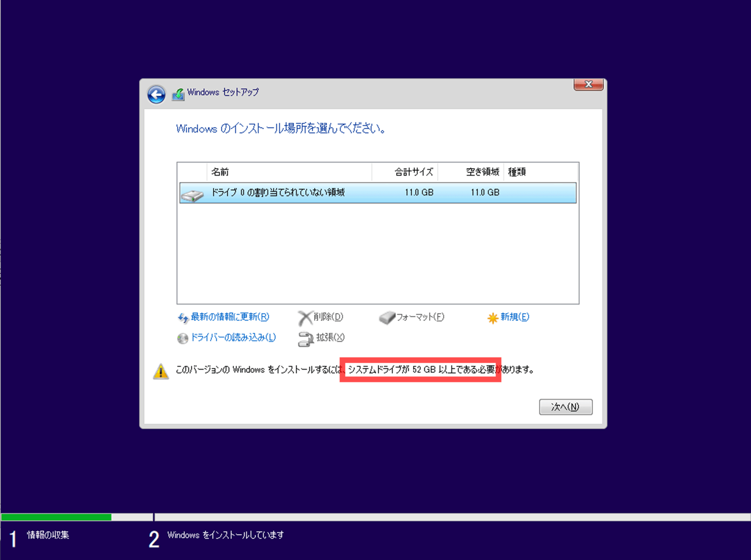Click the driver disc icon
The image size is (751, 560).
[x=183, y=338]
